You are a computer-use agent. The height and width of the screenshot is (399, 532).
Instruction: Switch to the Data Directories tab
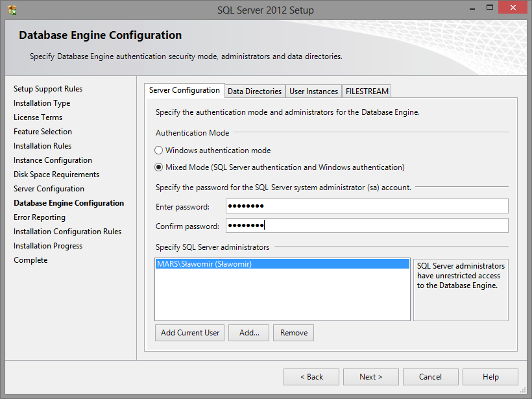[254, 91]
